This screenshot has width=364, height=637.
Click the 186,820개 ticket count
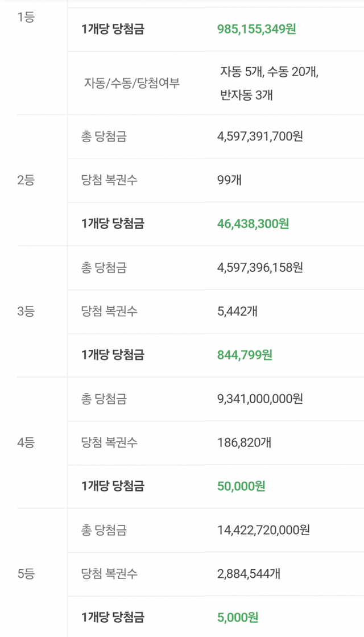coord(243,442)
